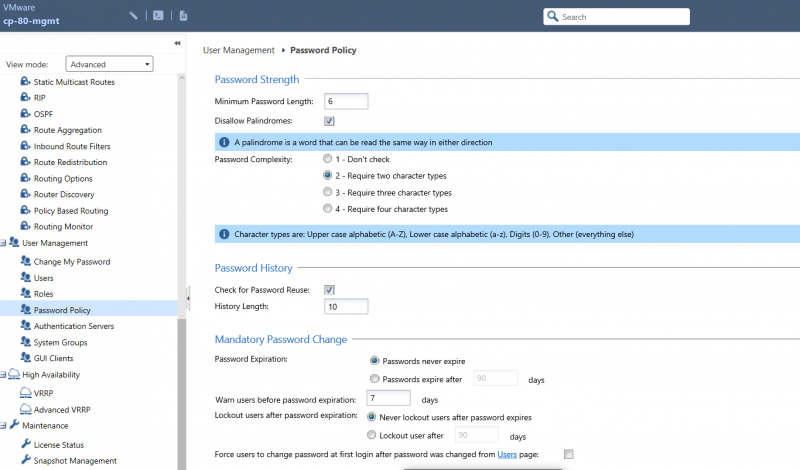Uncheck Check for Password Reuse
Viewport: 800px width, 470px height.
[329, 290]
